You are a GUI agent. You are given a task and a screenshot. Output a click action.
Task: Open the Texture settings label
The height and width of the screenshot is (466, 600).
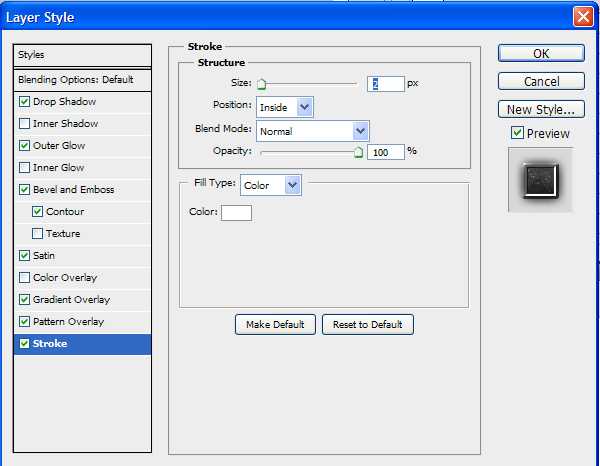tap(63, 234)
